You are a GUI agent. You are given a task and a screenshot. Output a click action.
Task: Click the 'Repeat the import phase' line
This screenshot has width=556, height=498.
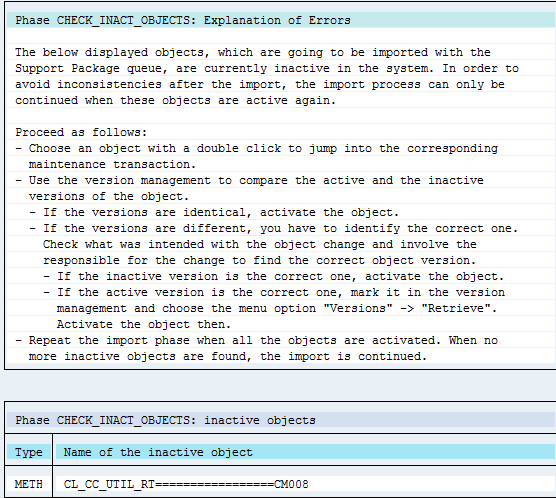tap(256, 340)
